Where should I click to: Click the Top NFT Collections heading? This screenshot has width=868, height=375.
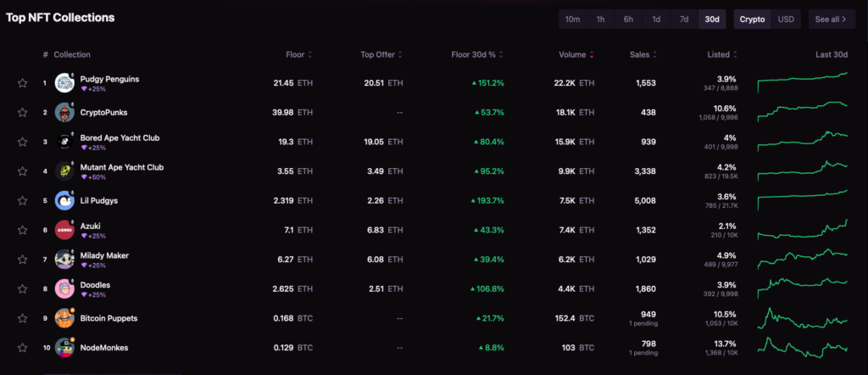point(60,18)
